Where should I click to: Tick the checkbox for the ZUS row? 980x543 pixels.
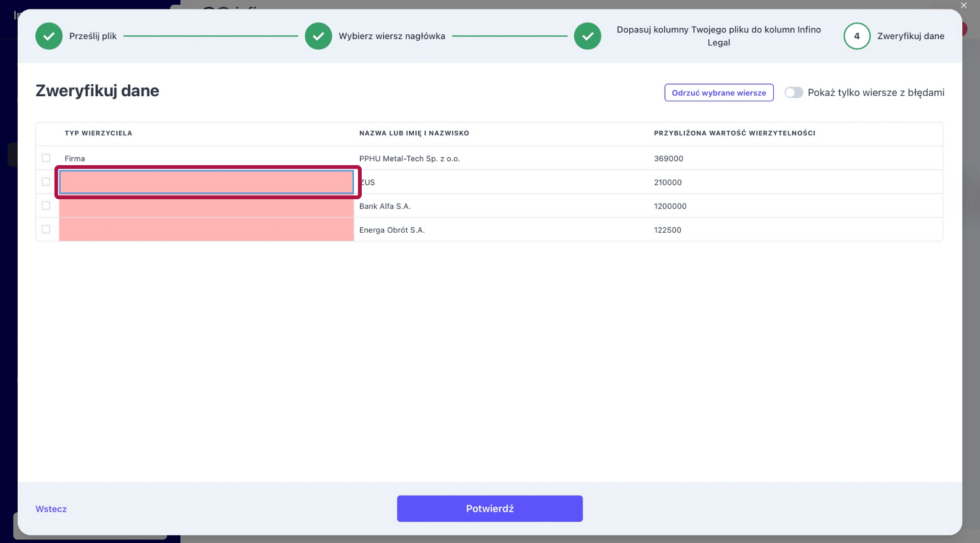tap(46, 182)
